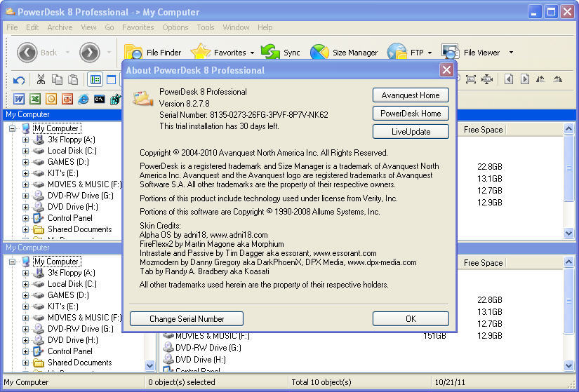Click Free Space column header in lower pane
This screenshot has height=392, width=579.
tap(483, 263)
